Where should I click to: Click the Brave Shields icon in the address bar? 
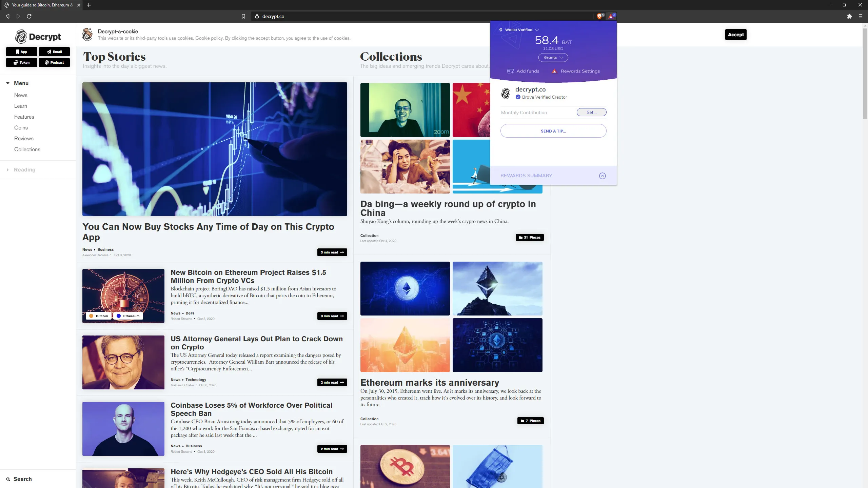tap(599, 16)
